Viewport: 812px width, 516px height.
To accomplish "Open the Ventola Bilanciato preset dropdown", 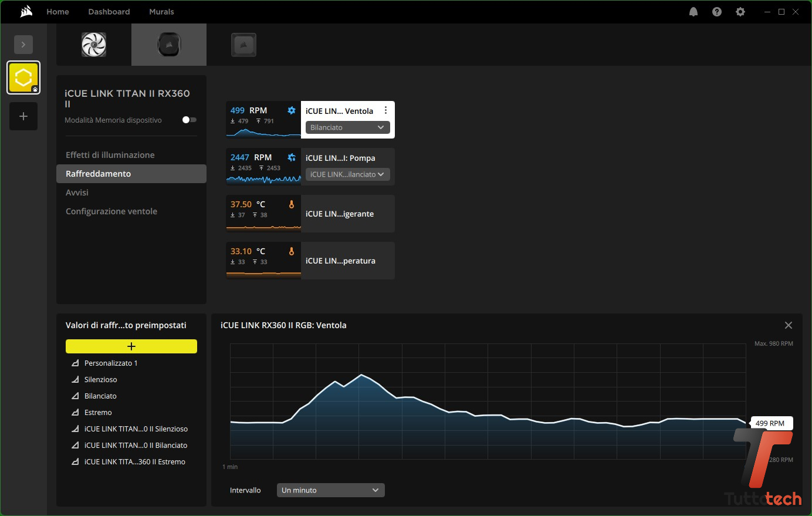I will [x=348, y=127].
